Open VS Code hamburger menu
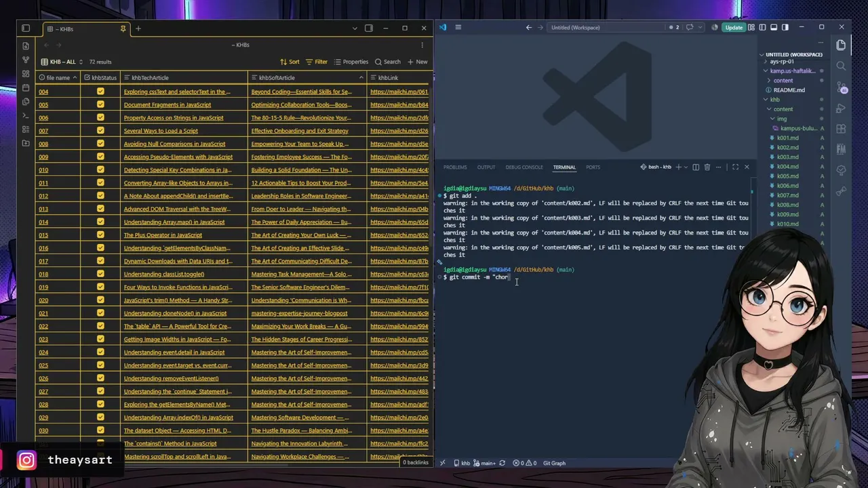This screenshot has height=488, width=868. (x=458, y=28)
